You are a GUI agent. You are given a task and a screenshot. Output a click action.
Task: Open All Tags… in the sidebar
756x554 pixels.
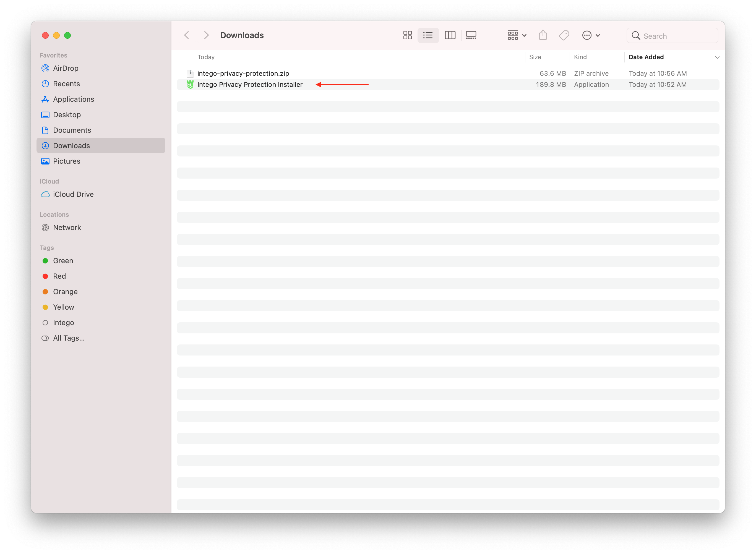[x=101, y=338]
